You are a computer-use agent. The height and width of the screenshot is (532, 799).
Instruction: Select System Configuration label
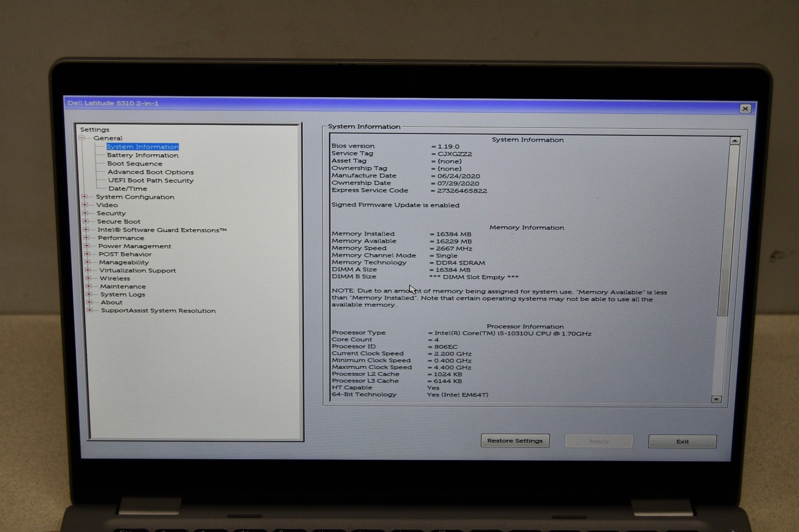135,197
